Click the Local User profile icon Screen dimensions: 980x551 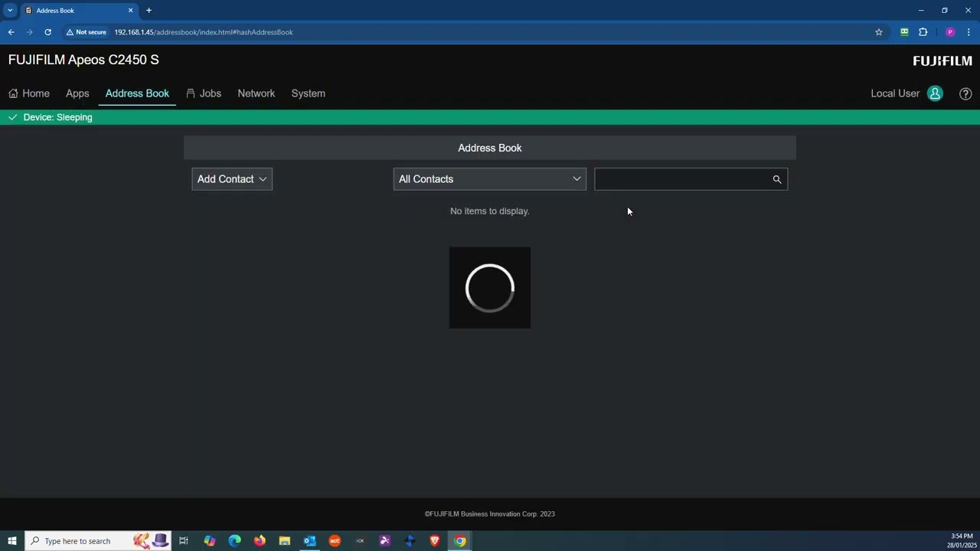pos(935,93)
